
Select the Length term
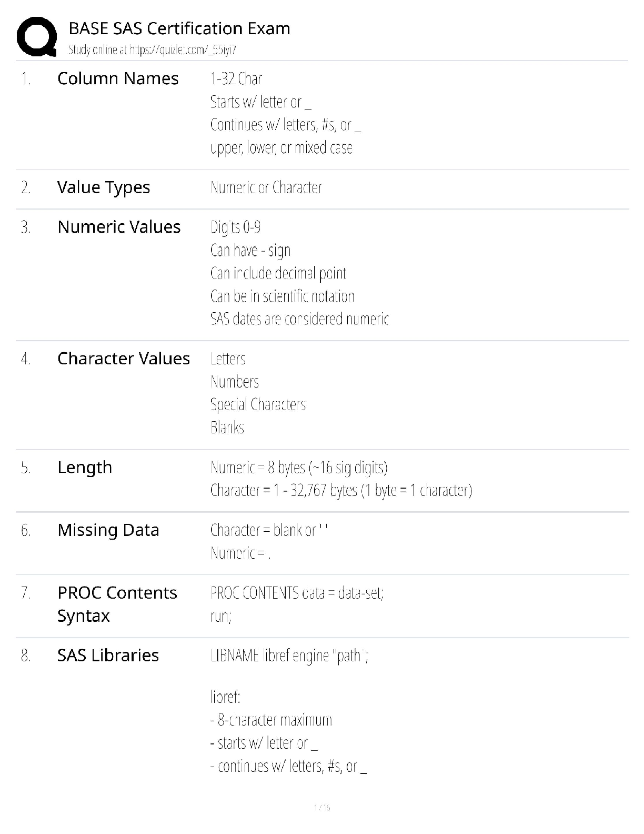pyautogui.click(x=85, y=468)
